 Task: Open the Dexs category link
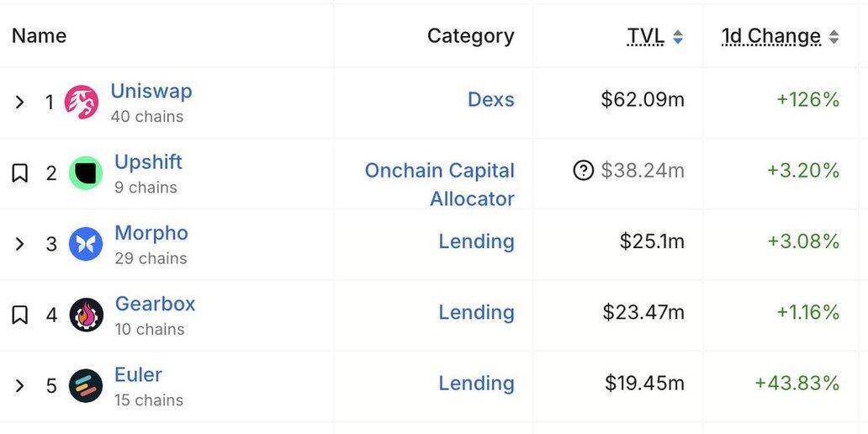[490, 99]
